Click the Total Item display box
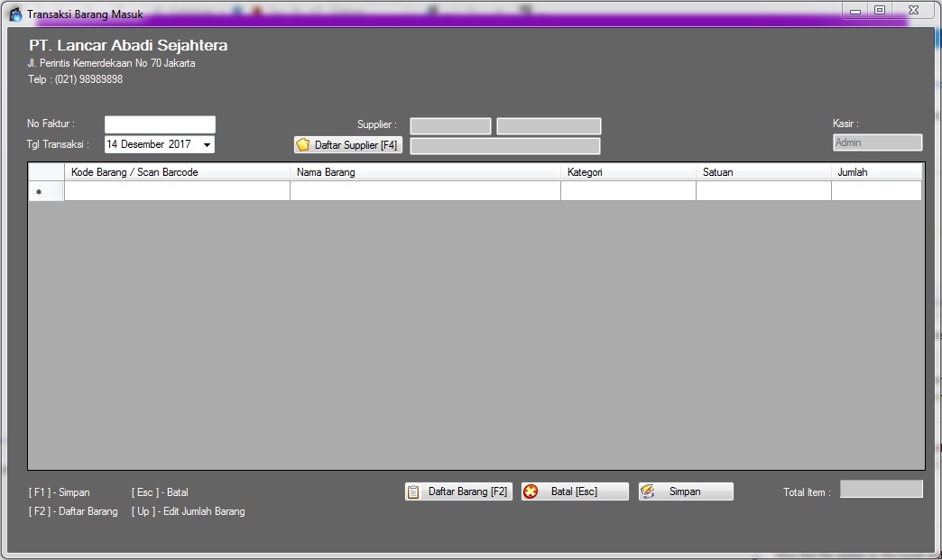 [x=880, y=489]
